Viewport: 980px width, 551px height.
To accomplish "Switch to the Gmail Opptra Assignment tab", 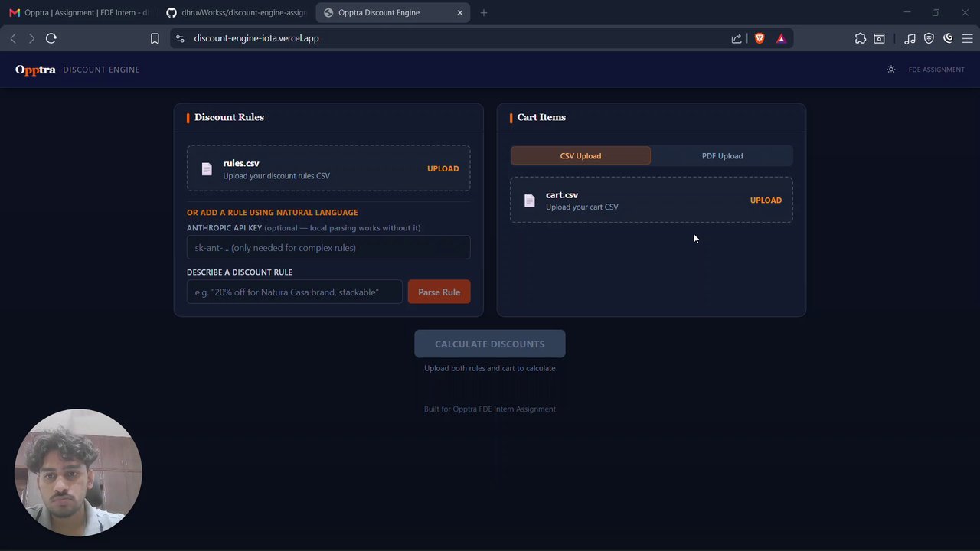I will click(79, 13).
